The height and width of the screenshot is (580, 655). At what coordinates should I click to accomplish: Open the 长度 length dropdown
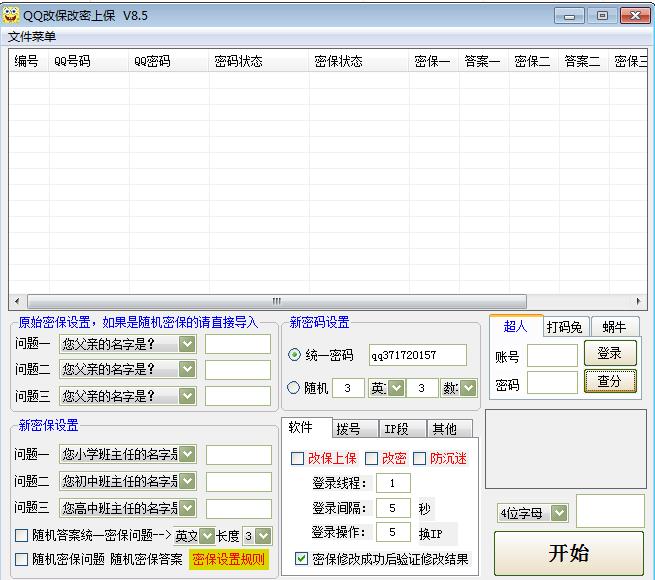(263, 536)
